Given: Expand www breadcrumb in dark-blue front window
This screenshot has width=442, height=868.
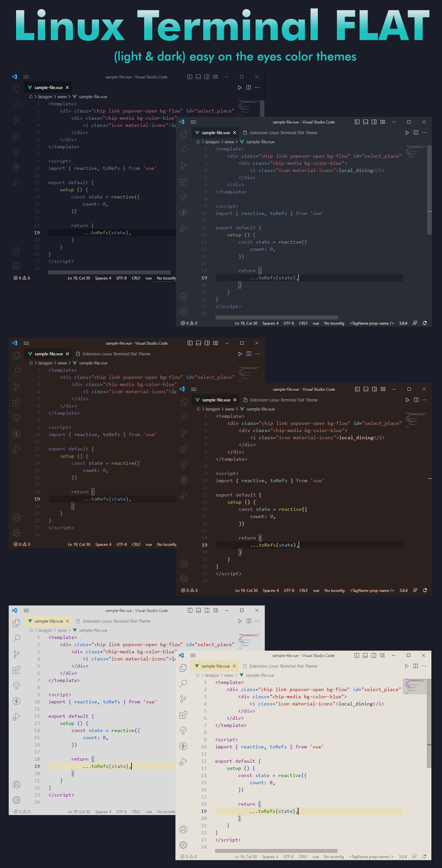Looking at the screenshot, I should 229,142.
